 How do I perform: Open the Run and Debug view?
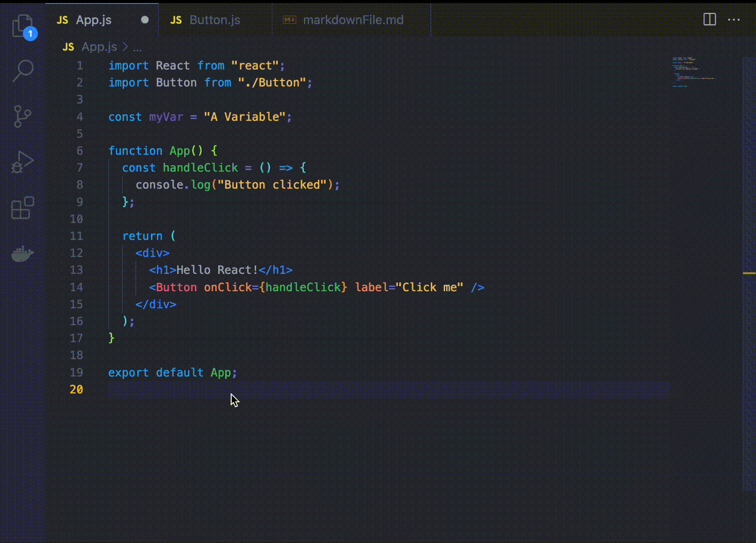point(22,162)
